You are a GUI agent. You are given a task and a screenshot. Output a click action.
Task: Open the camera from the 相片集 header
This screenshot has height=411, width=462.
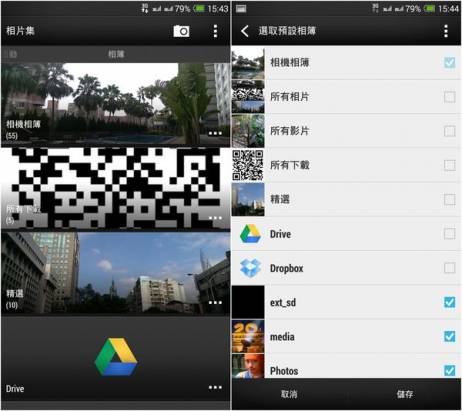181,31
